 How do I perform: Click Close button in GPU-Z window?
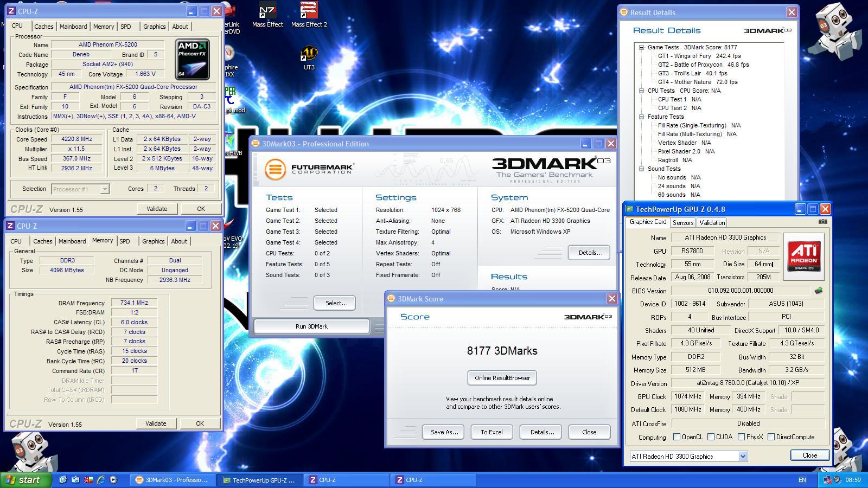pos(809,455)
